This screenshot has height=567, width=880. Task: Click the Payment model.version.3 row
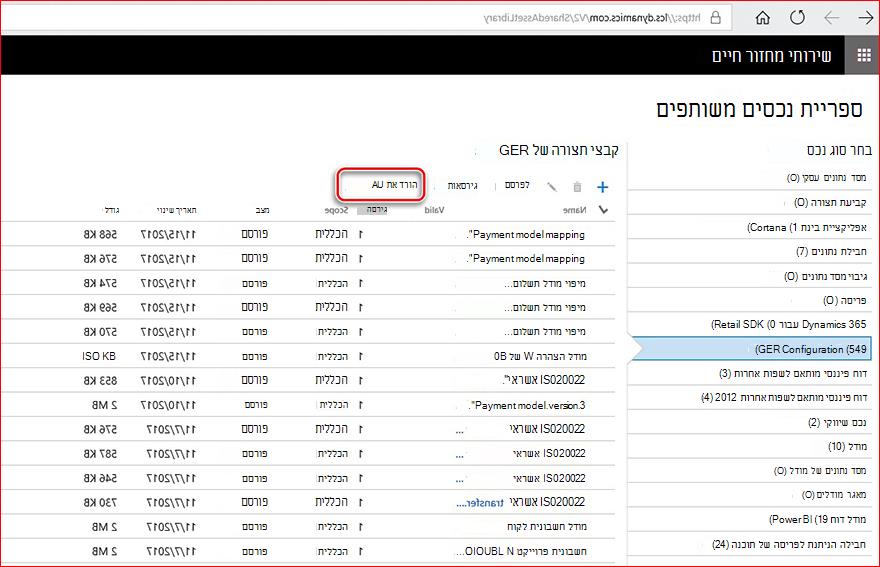[308, 405]
